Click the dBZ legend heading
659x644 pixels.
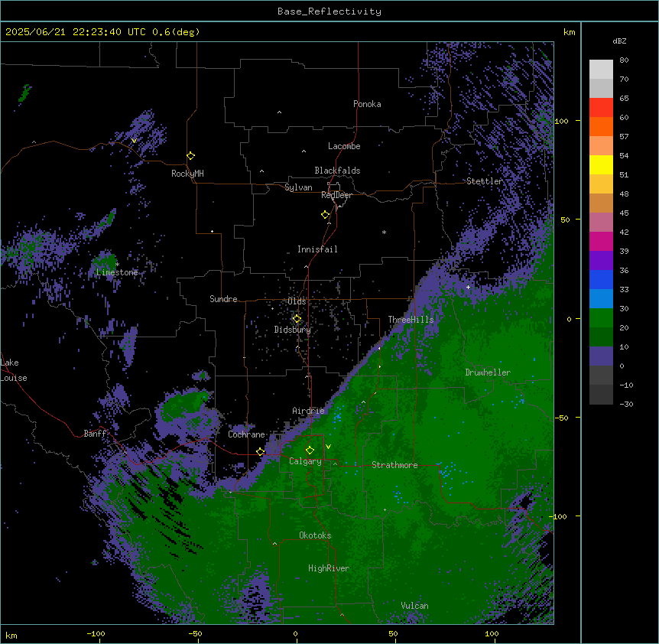pyautogui.click(x=619, y=41)
